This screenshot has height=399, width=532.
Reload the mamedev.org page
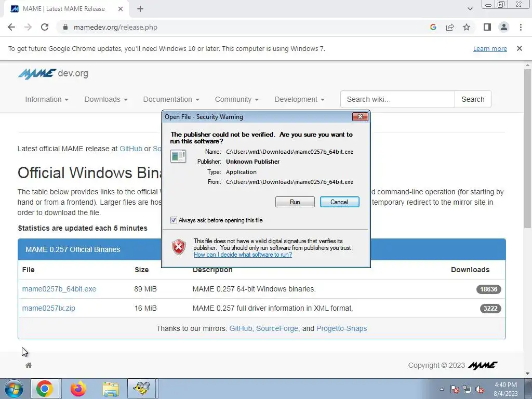point(45,27)
